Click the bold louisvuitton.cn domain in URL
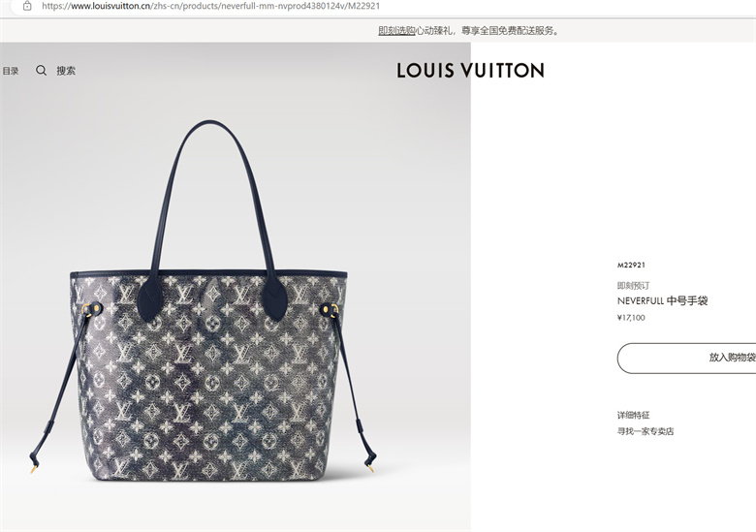The height and width of the screenshot is (532, 756). pyautogui.click(x=110, y=6)
